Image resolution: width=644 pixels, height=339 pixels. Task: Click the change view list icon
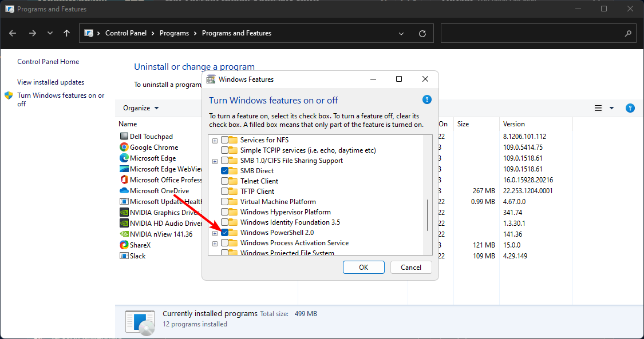click(x=598, y=108)
